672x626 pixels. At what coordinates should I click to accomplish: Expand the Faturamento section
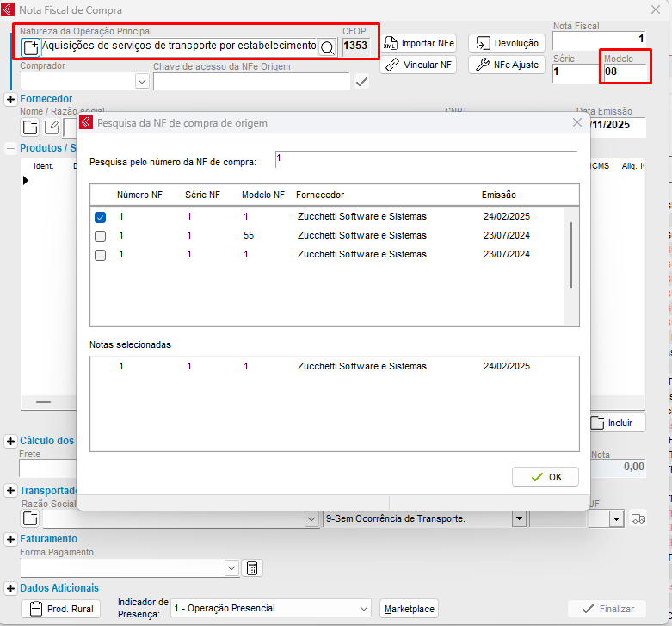pos(11,539)
